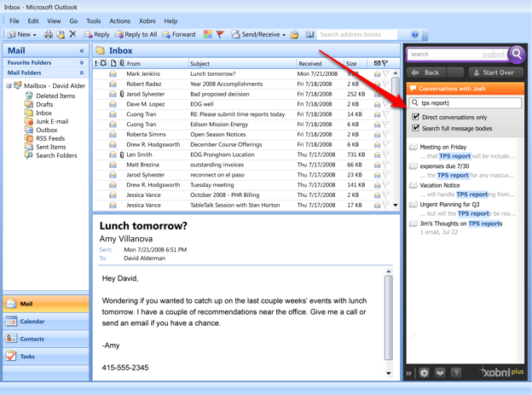This screenshot has width=532, height=395.
Task: Click Reply to All button
Action: (136, 35)
